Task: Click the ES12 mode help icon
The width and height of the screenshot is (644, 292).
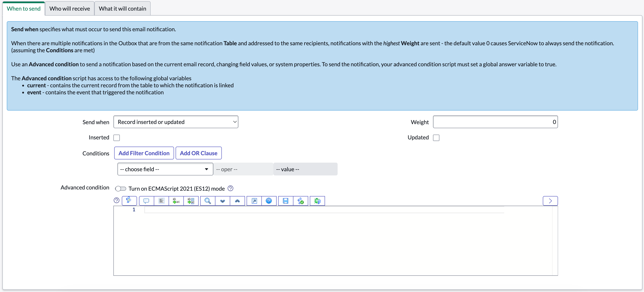Action: pos(230,188)
